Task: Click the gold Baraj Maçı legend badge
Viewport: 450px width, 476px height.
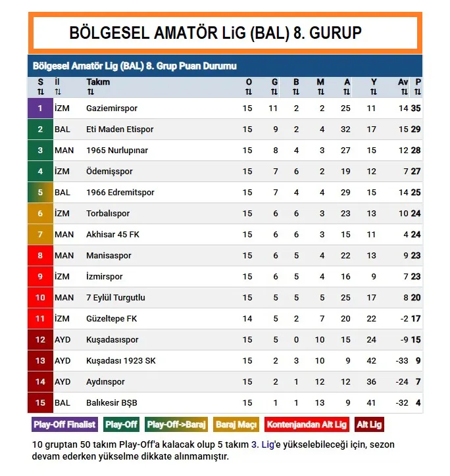Action: (x=236, y=425)
